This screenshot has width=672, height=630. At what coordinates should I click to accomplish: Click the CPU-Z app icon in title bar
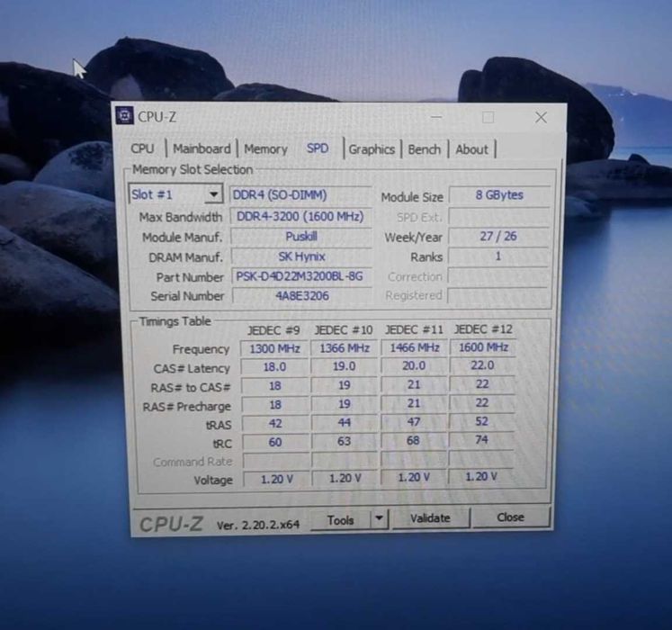coord(124,116)
